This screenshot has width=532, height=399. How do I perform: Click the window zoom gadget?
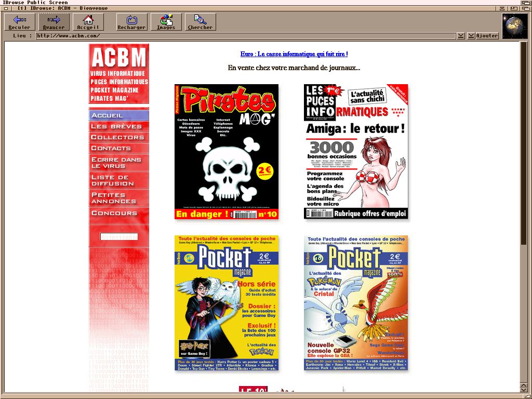coord(515,8)
